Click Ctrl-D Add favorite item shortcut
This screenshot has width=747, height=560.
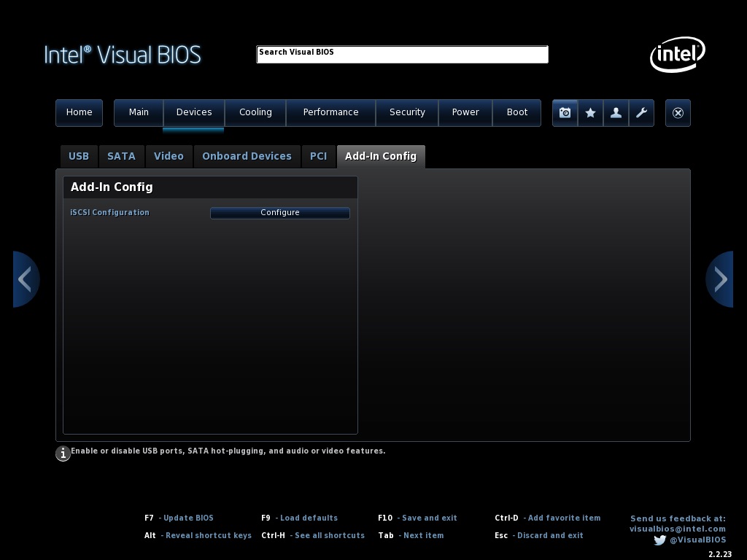547,518
